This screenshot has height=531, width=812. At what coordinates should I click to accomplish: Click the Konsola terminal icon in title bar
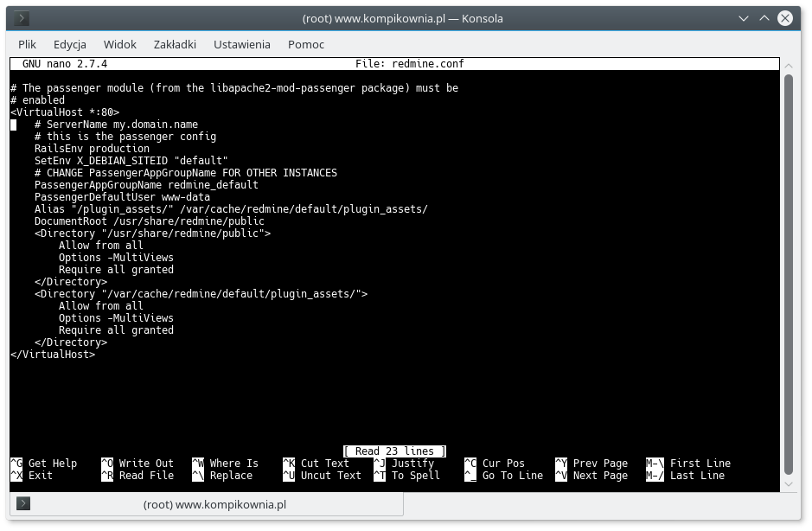coord(22,19)
